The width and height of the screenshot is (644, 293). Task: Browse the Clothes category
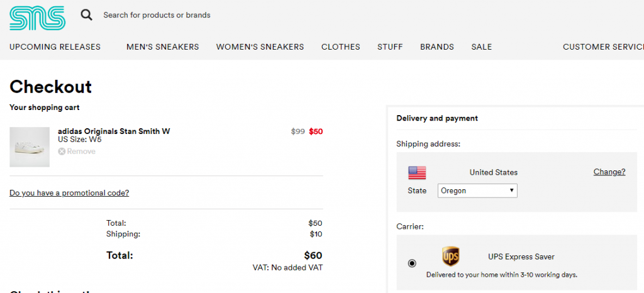point(340,47)
